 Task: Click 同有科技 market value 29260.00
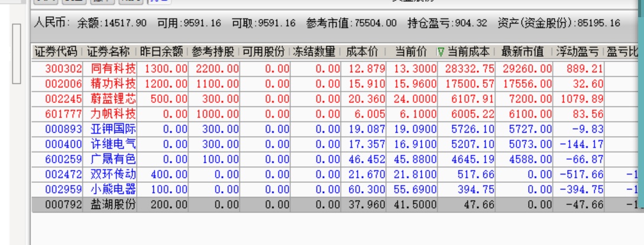(528, 69)
